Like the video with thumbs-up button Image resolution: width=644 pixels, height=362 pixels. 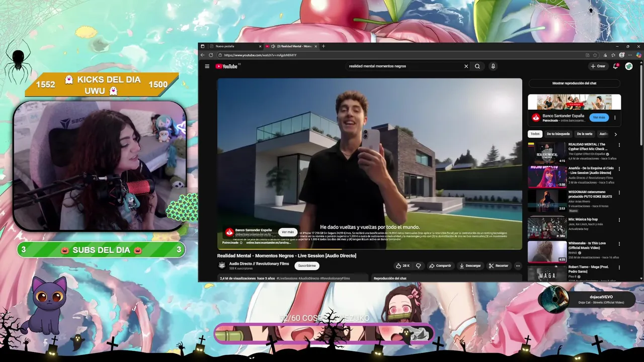click(x=403, y=265)
